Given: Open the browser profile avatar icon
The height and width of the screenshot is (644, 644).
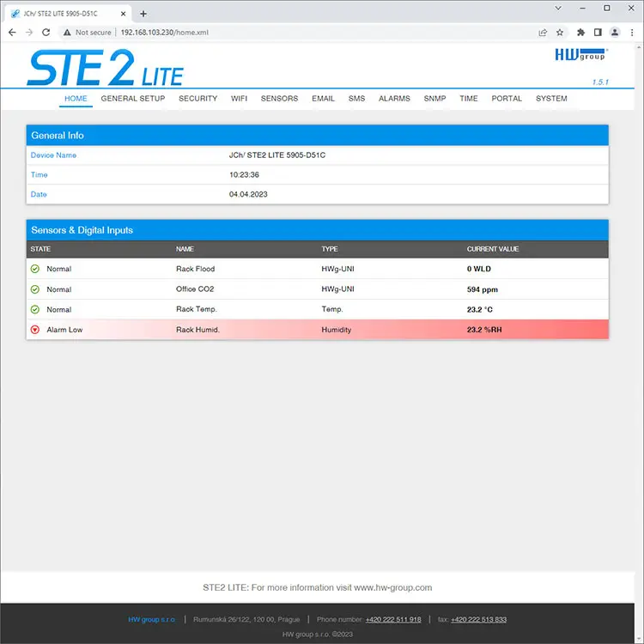Looking at the screenshot, I should (x=615, y=33).
